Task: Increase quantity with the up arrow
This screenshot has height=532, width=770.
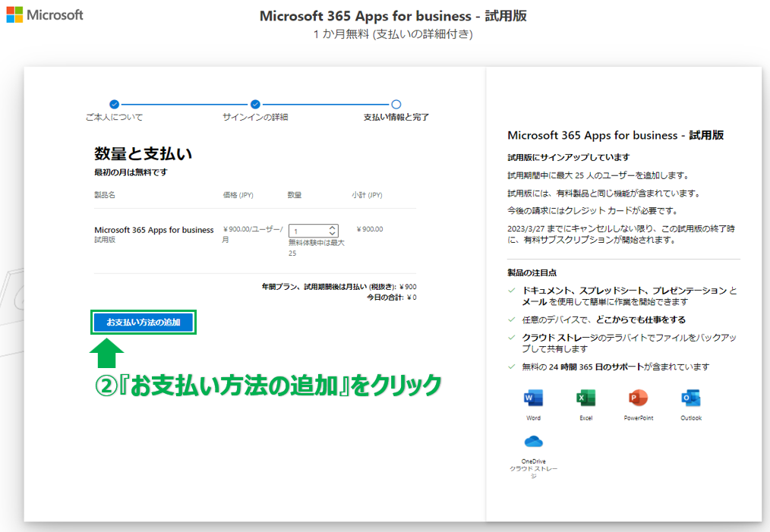Action: (x=333, y=228)
